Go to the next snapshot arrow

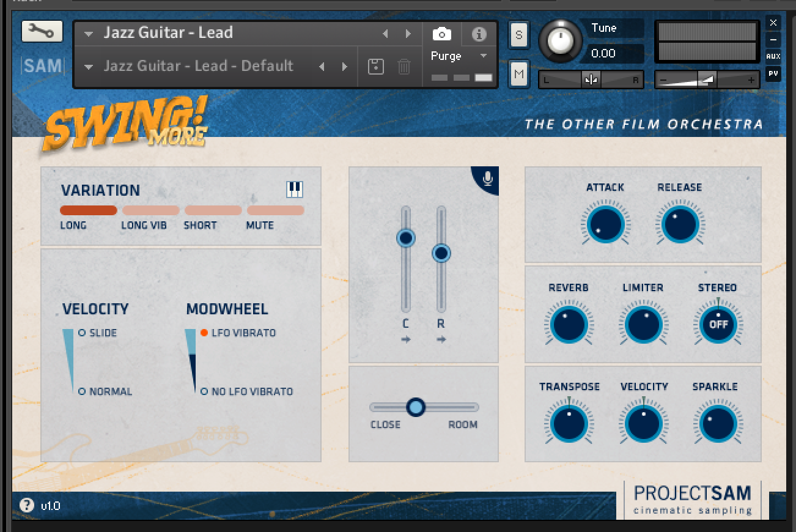(345, 66)
